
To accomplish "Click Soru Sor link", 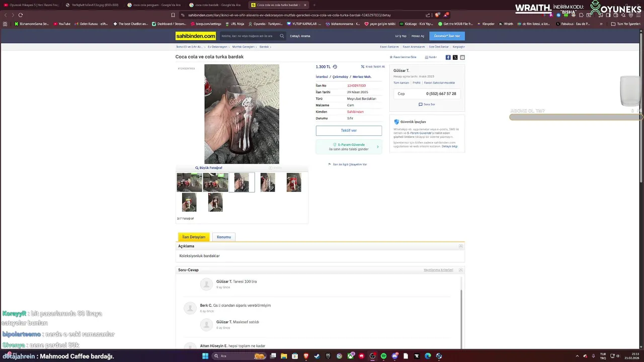I will (427, 105).
